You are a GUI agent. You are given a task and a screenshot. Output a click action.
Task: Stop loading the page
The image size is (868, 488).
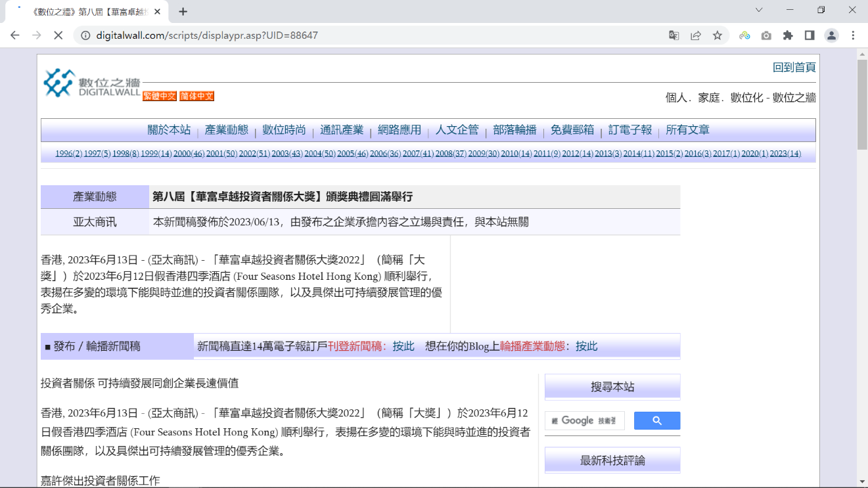pyautogui.click(x=58, y=35)
